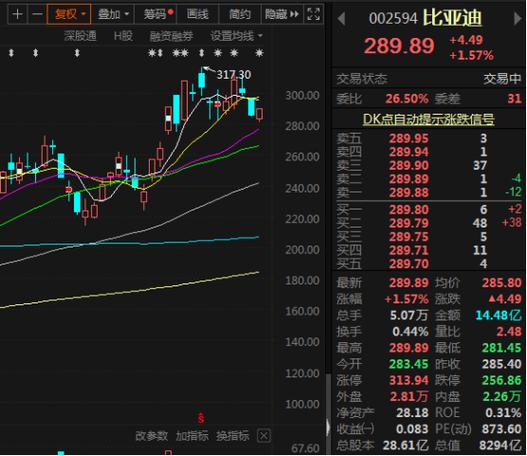
Task: Open fullscreen chart view icon
Action: [313, 14]
